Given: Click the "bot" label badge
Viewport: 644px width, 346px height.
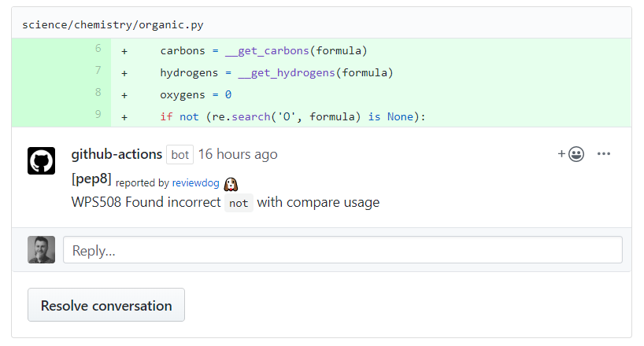Looking at the screenshot, I should pyautogui.click(x=180, y=154).
